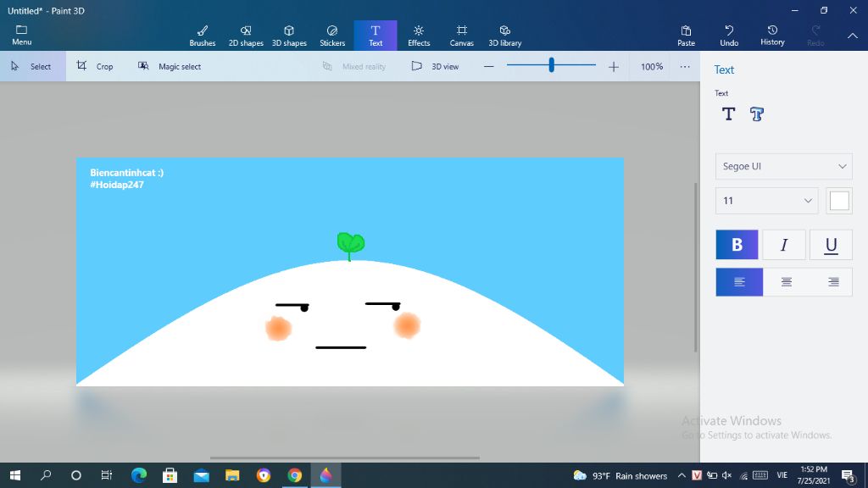The width and height of the screenshot is (868, 488).
Task: Click the 100% zoom percentage field
Action: [x=652, y=66]
